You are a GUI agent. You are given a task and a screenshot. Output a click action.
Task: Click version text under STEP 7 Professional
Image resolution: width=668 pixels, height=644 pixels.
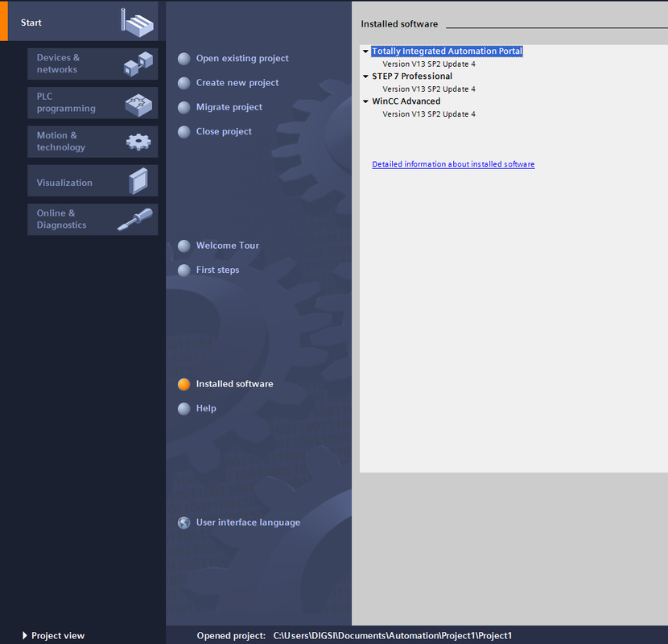point(429,89)
